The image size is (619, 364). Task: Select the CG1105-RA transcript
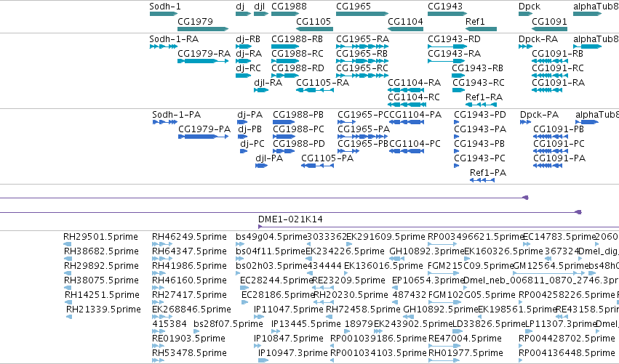(x=315, y=90)
